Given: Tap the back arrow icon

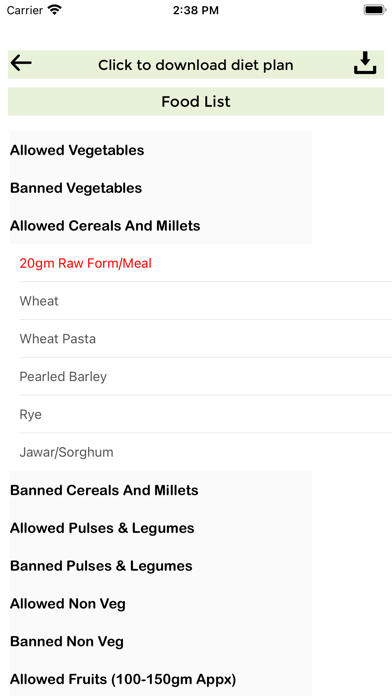Looking at the screenshot, I should click(x=21, y=63).
